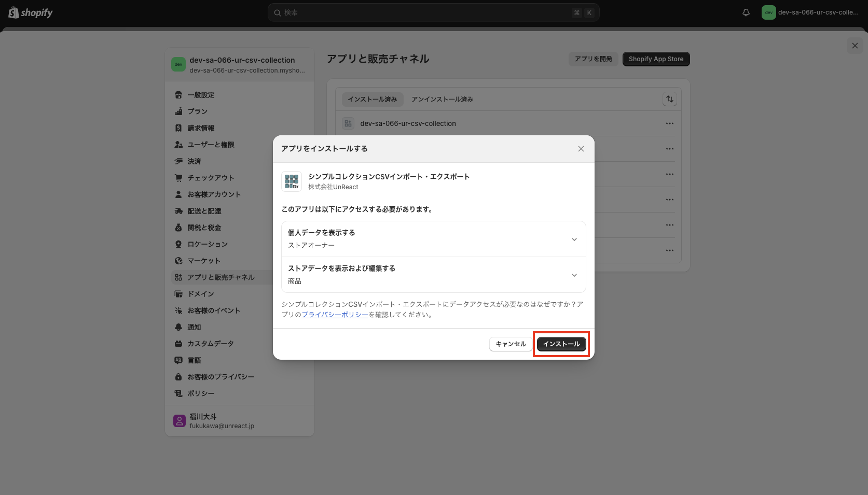Click the ポリシー document icon
Image resolution: width=868 pixels, height=495 pixels.
pyautogui.click(x=178, y=393)
